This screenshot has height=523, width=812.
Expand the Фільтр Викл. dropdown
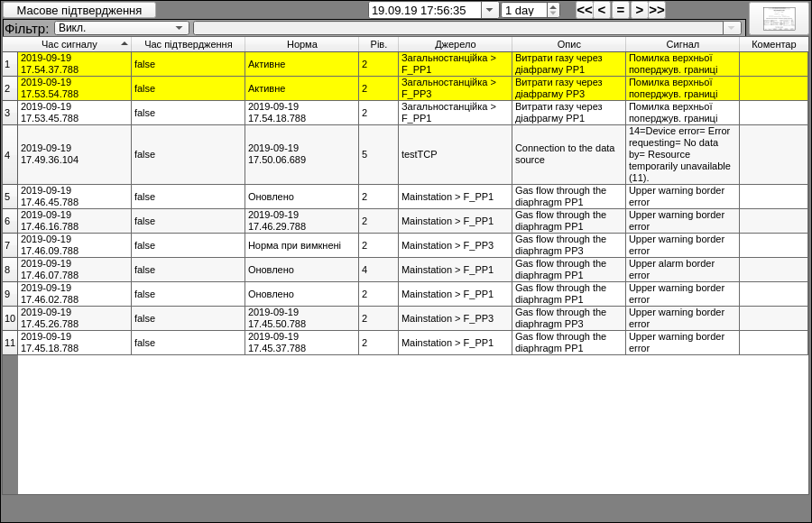pyautogui.click(x=179, y=28)
